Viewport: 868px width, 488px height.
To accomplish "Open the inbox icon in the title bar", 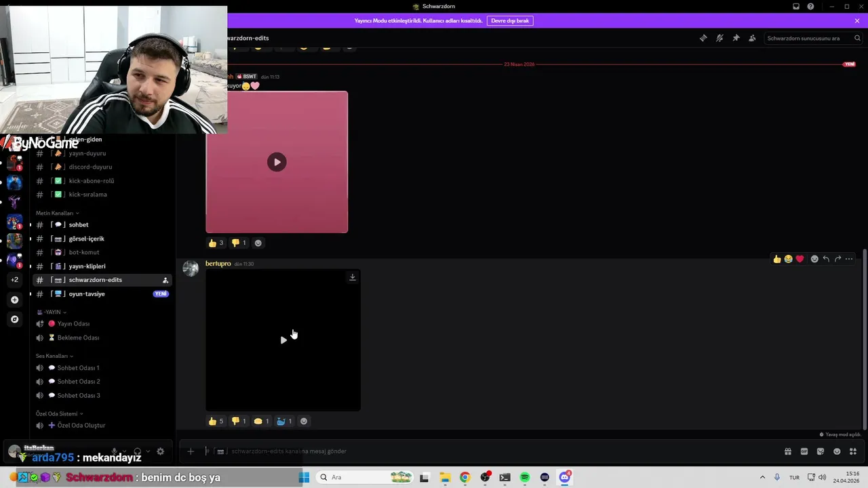I will tap(796, 6).
